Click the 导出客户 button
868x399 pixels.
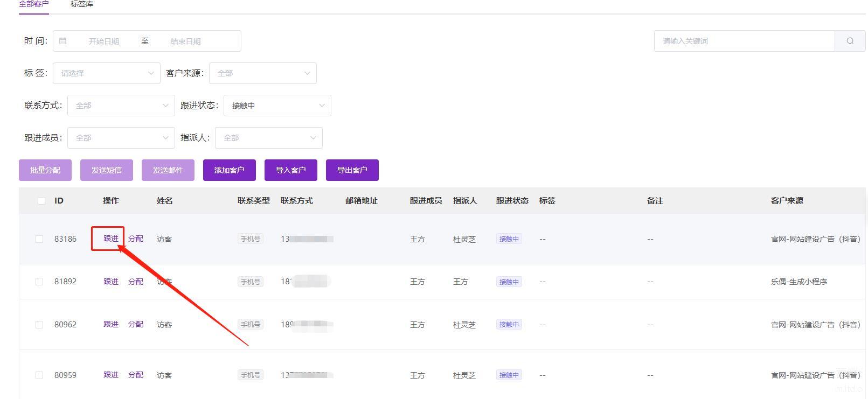(352, 170)
